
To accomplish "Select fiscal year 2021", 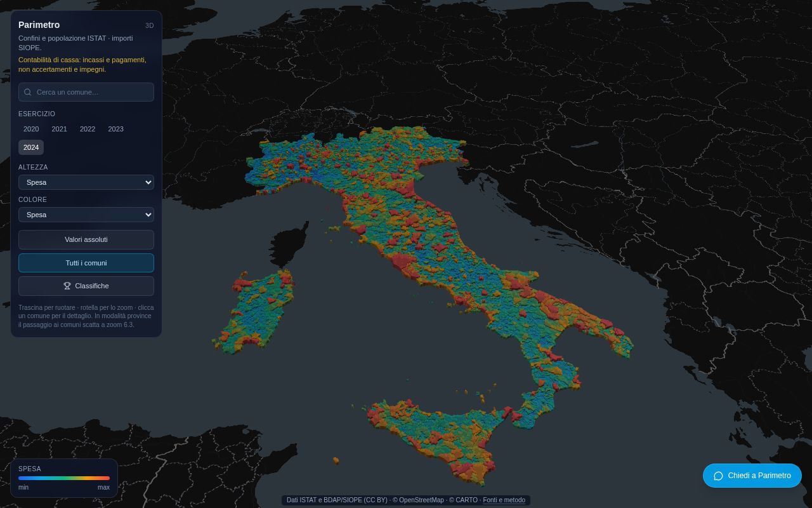I will coord(59,129).
